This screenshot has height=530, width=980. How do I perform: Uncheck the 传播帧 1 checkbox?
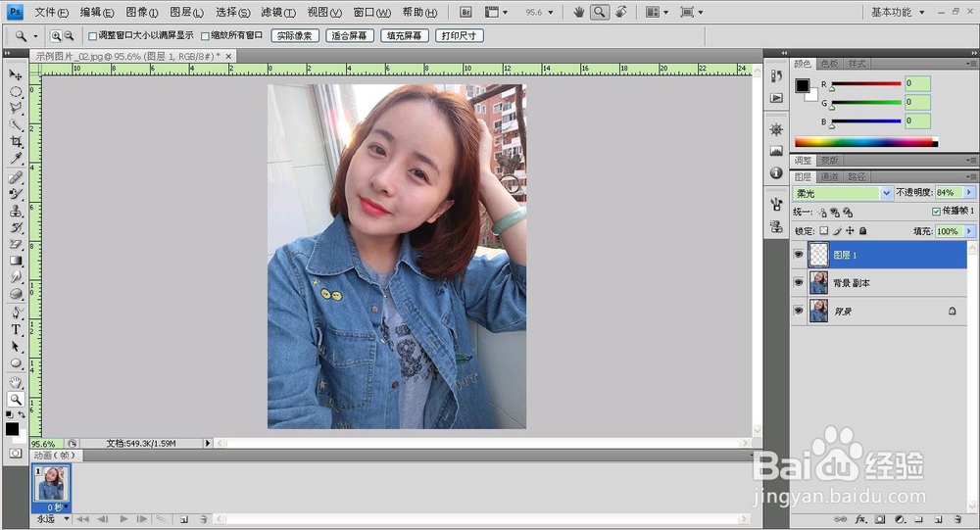pyautogui.click(x=936, y=212)
